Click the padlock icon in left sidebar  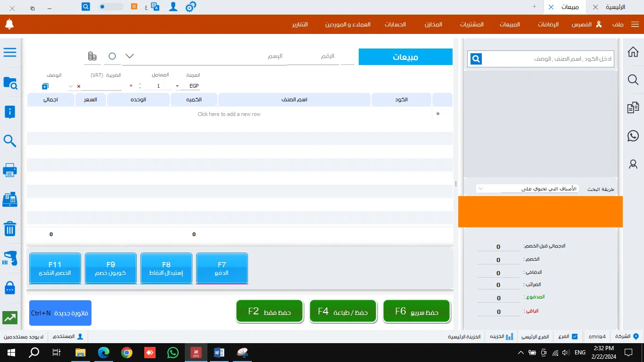(10, 288)
